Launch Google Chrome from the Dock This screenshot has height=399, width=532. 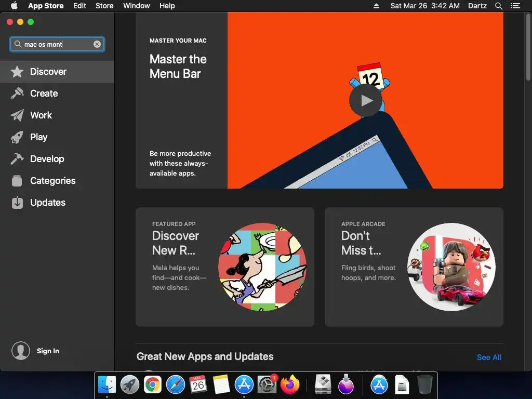[x=153, y=385]
